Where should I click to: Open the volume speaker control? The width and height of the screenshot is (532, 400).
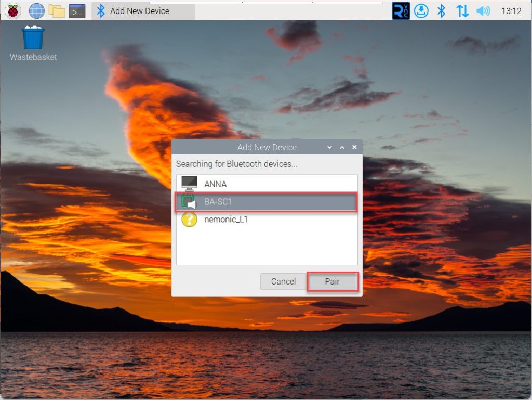(483, 11)
